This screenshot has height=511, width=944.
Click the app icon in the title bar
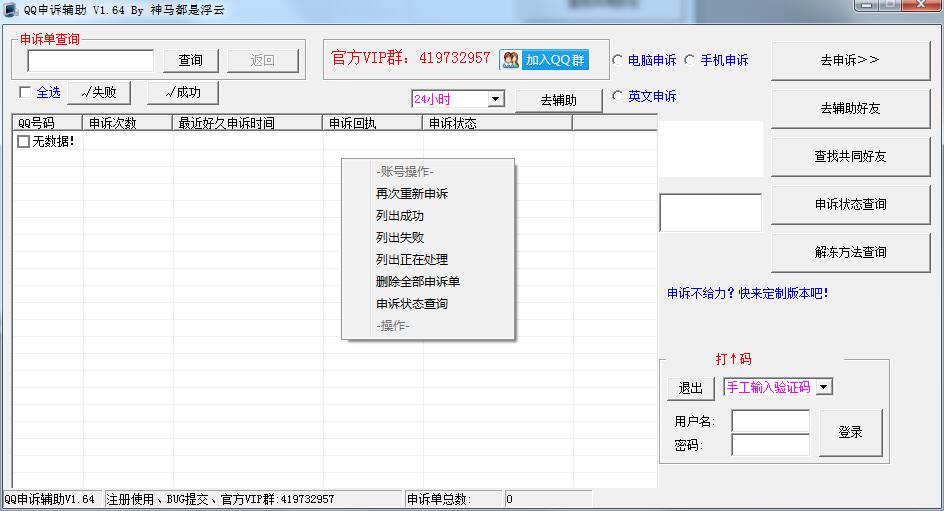pos(10,10)
